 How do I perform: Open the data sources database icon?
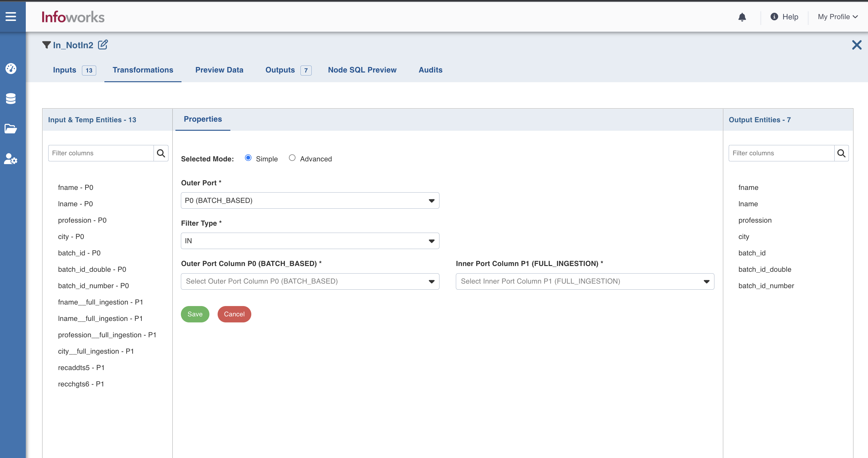click(11, 98)
